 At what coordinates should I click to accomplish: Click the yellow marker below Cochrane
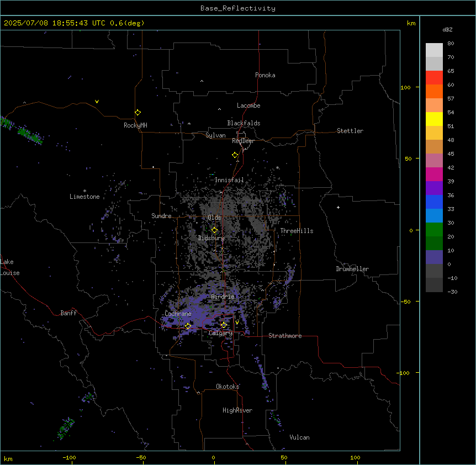coord(188,326)
